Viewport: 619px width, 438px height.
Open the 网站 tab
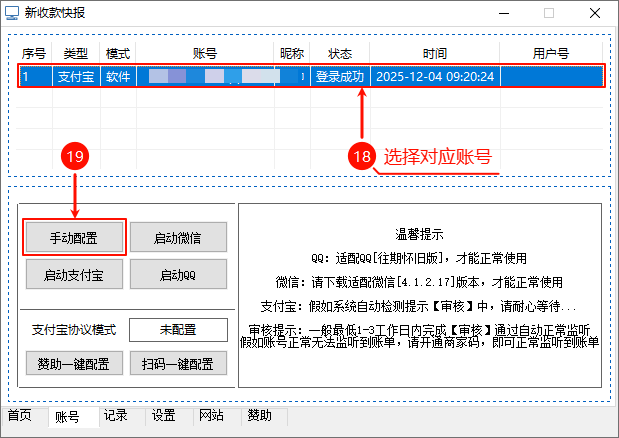[211, 415]
